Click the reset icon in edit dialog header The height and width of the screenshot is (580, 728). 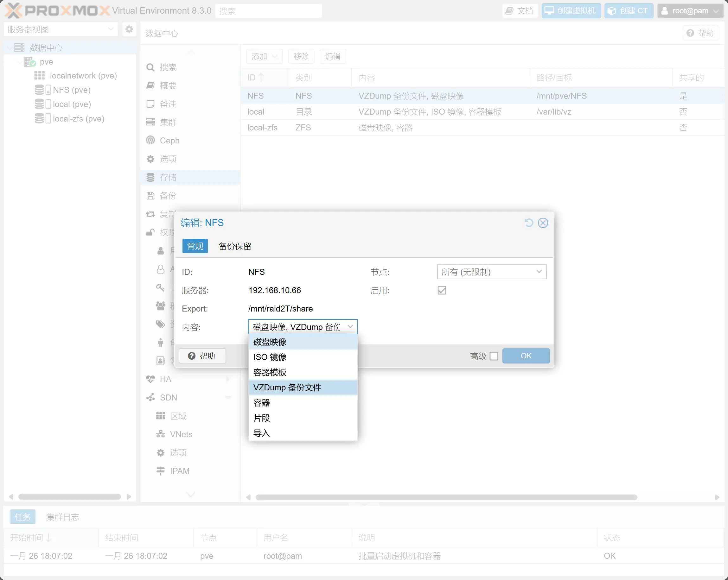click(528, 223)
